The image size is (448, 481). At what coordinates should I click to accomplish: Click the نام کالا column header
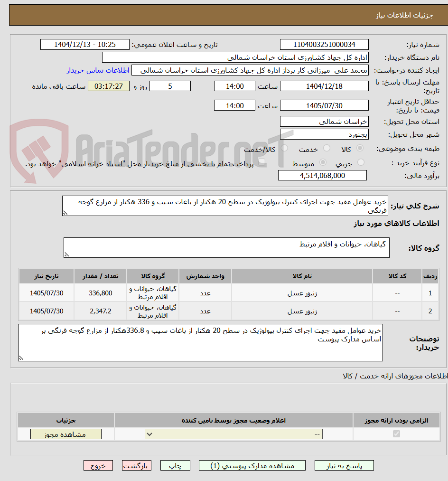[x=302, y=276]
